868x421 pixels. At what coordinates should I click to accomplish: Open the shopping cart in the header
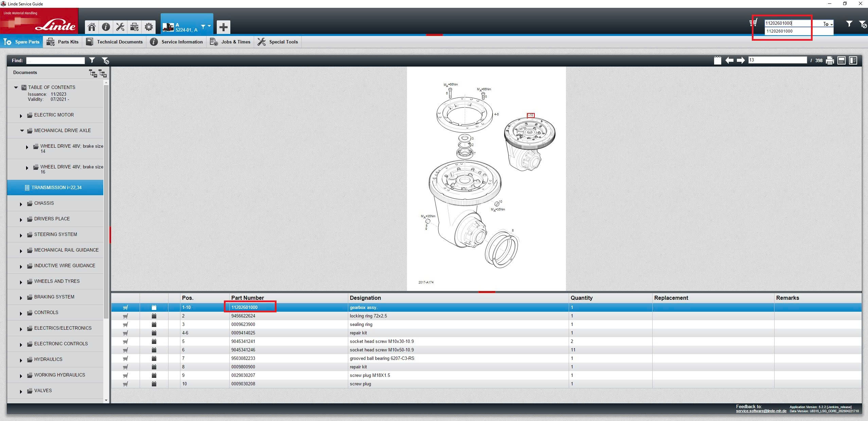[x=753, y=23]
